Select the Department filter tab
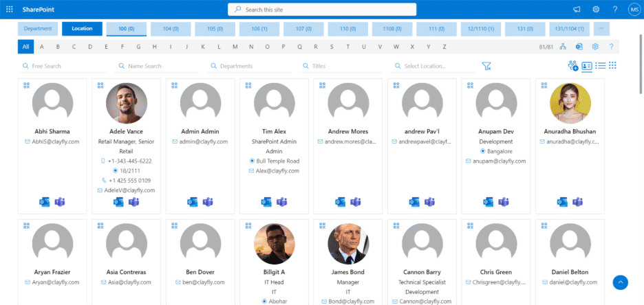Image resolution: width=644 pixels, height=305 pixels. pyautogui.click(x=38, y=29)
